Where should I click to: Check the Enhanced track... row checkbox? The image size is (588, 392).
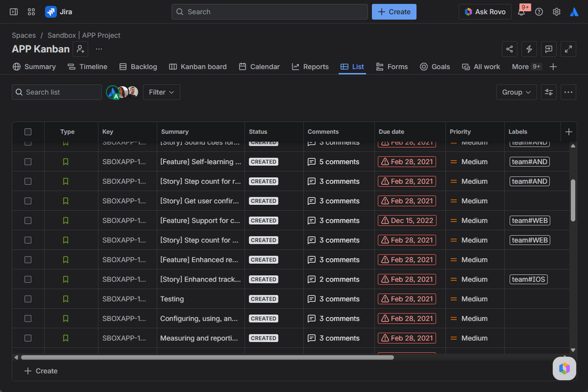coord(28,280)
